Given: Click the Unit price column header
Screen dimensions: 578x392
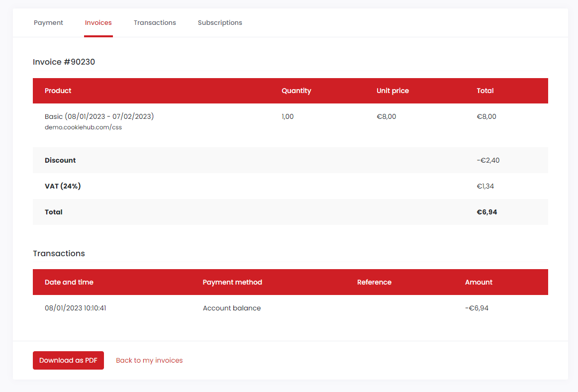Looking at the screenshot, I should [x=392, y=91].
